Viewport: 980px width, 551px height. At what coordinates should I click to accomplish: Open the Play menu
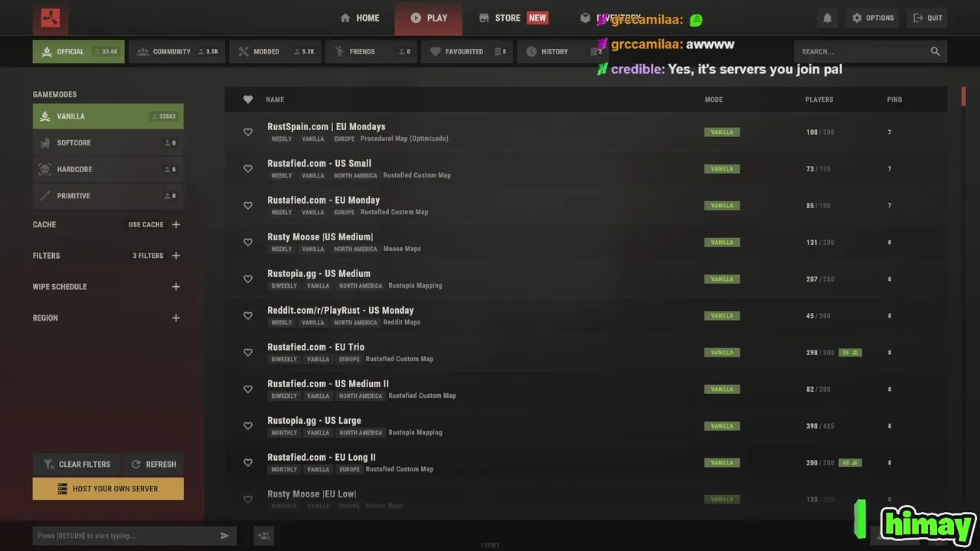click(429, 18)
